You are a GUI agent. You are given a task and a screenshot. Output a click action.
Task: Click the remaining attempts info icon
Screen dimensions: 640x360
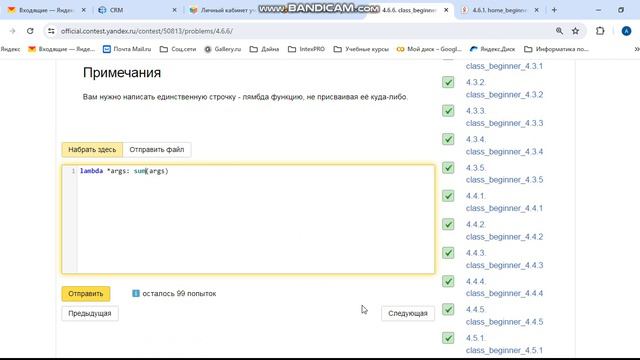pos(136,293)
